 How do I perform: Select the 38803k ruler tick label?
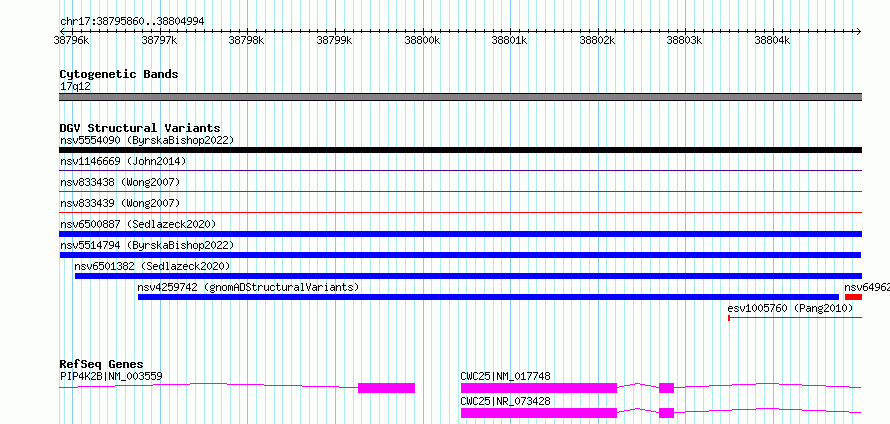coord(685,40)
